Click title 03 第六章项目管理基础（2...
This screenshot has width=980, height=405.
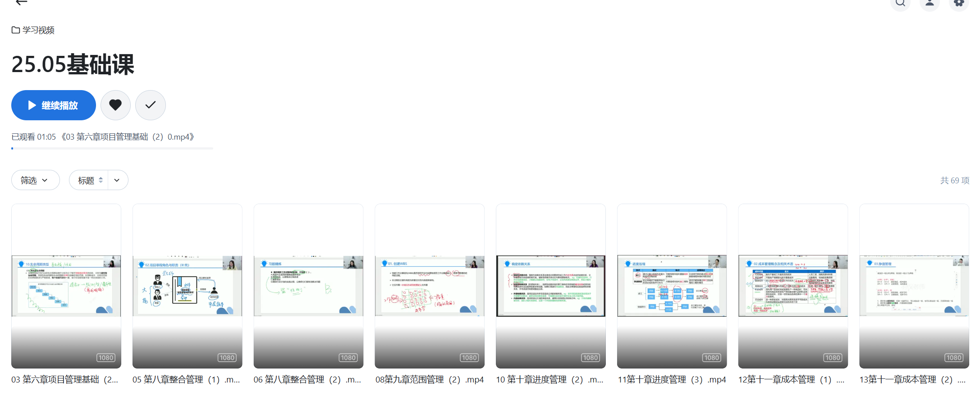pos(65,380)
